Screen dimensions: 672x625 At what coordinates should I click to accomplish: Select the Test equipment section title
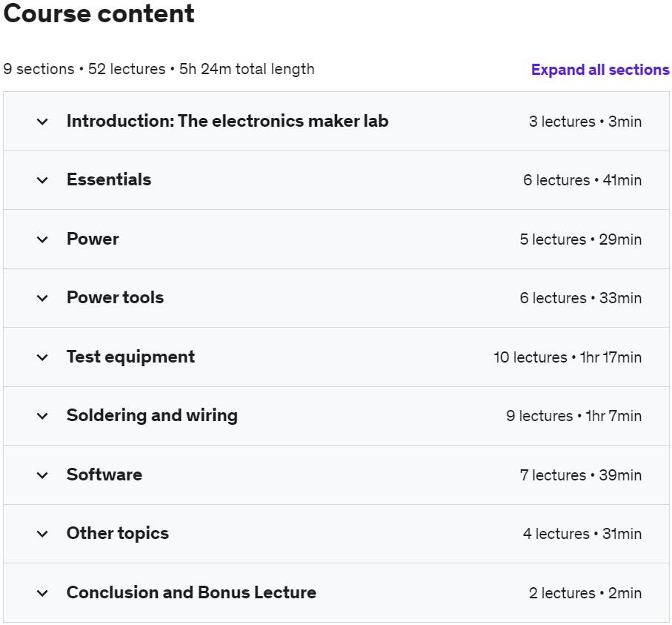130,357
